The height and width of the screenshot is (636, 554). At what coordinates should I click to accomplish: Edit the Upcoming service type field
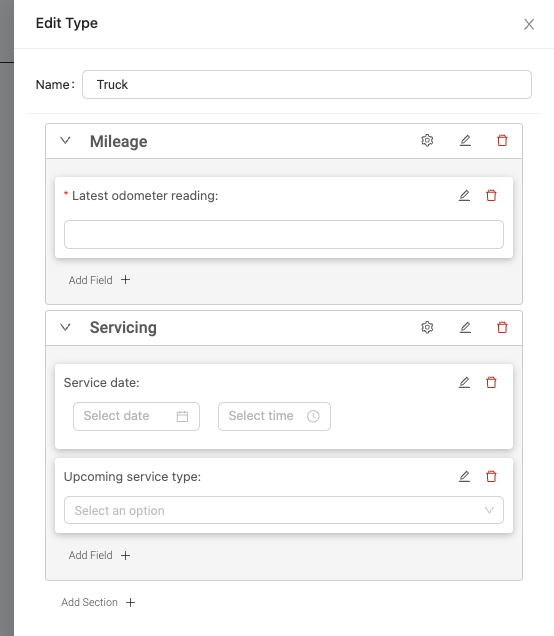tap(464, 476)
